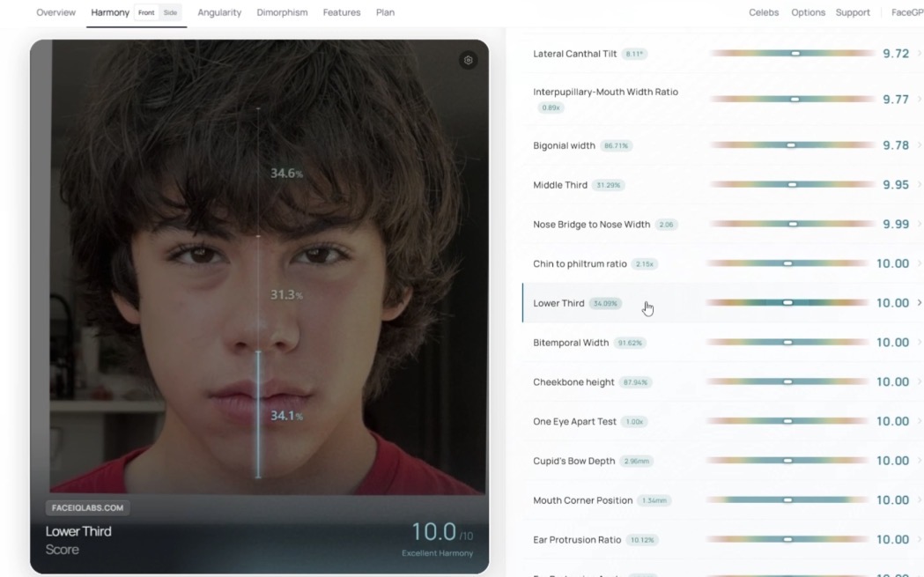Go to the Angularity tab
This screenshot has height=577, width=924.
pyautogui.click(x=219, y=13)
